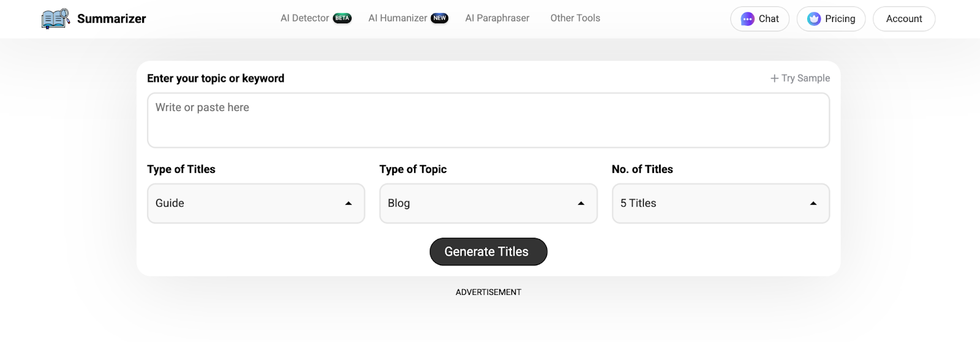The height and width of the screenshot is (342, 980).
Task: Focus the topic or keyword text box
Action: [x=488, y=120]
